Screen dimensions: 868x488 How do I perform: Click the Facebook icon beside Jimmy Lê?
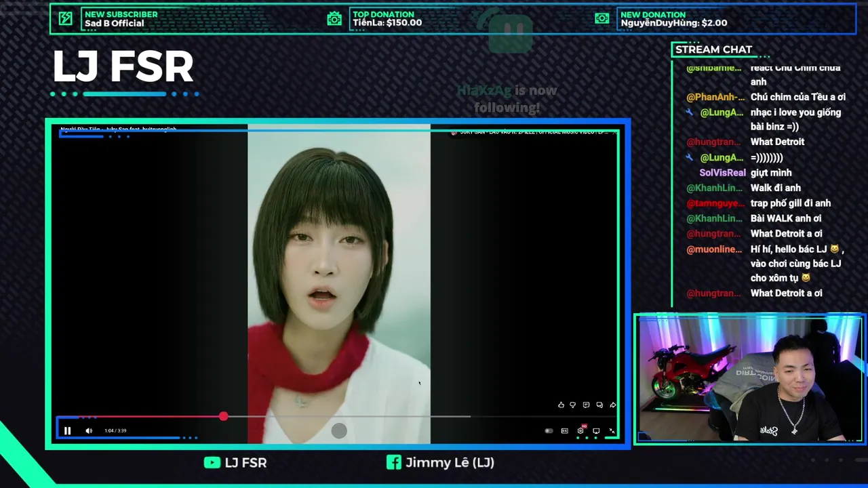coord(393,462)
